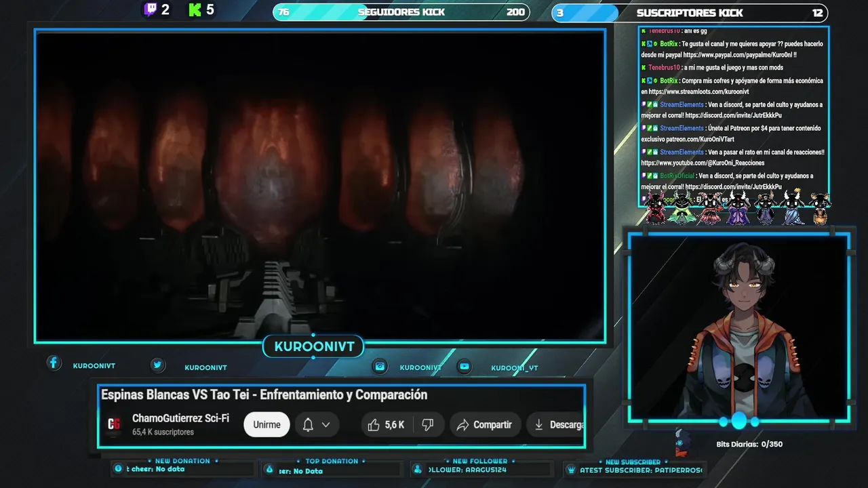Image resolution: width=868 pixels, height=488 pixels.
Task: Click the KUROONI_YT YouTube handle text
Action: [515, 368]
